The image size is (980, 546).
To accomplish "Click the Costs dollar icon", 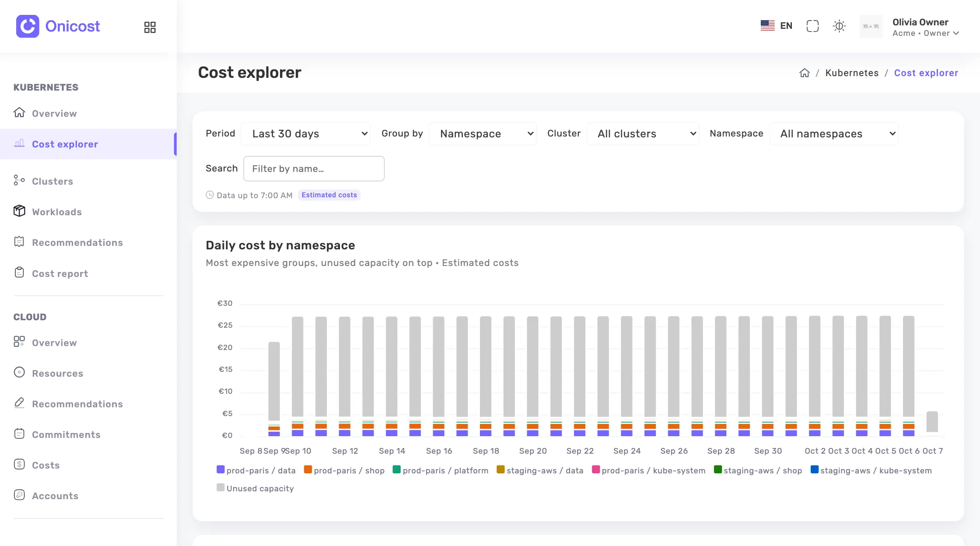I will coord(19,464).
